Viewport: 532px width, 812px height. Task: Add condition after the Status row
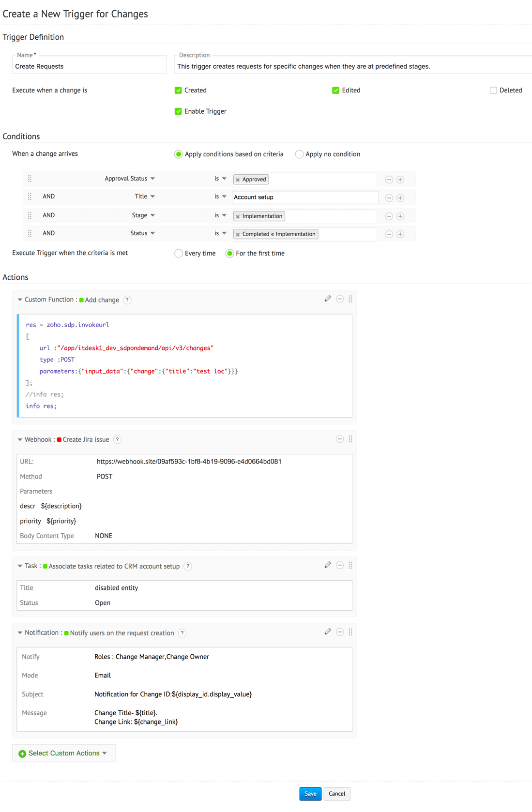[400, 234]
